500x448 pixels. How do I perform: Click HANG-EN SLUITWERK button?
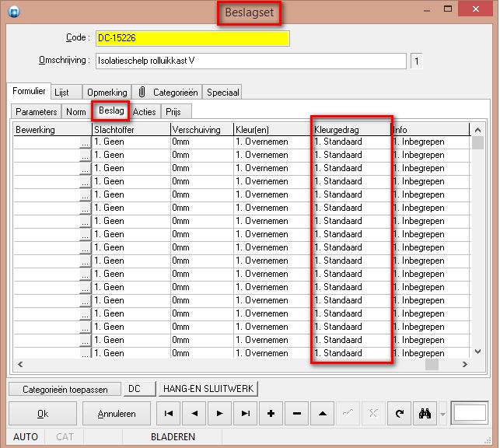(208, 389)
